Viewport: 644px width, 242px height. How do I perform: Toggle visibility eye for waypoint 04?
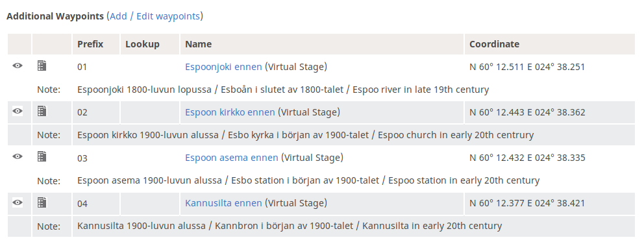[18, 202]
